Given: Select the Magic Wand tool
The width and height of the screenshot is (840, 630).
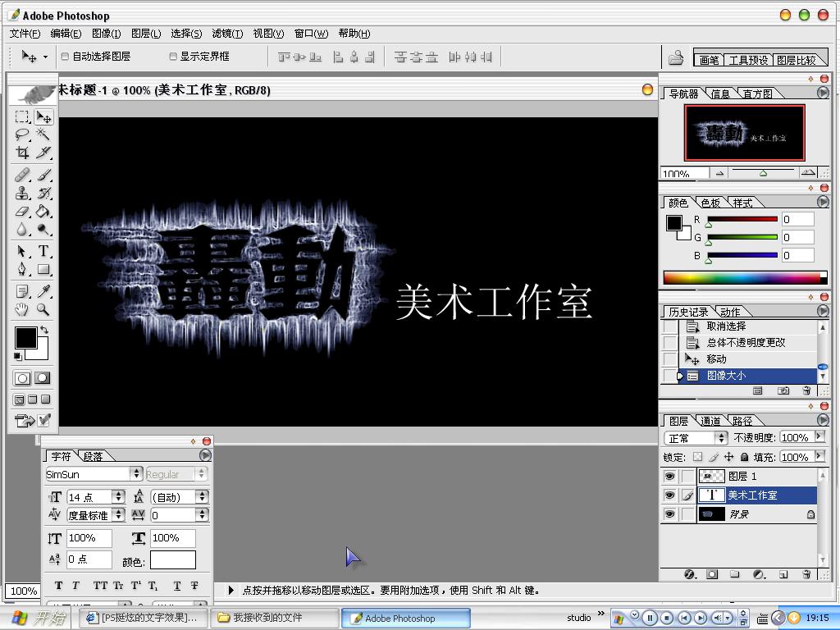Looking at the screenshot, I should coord(43,135).
